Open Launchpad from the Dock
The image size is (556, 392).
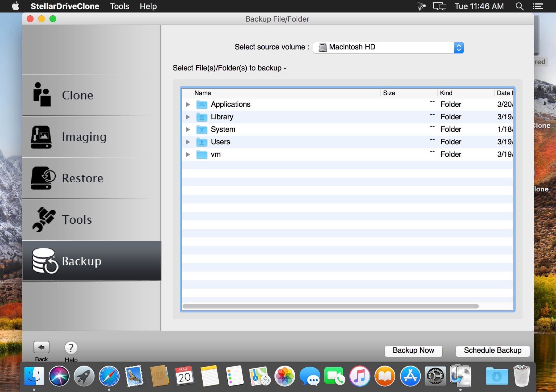coord(84,376)
